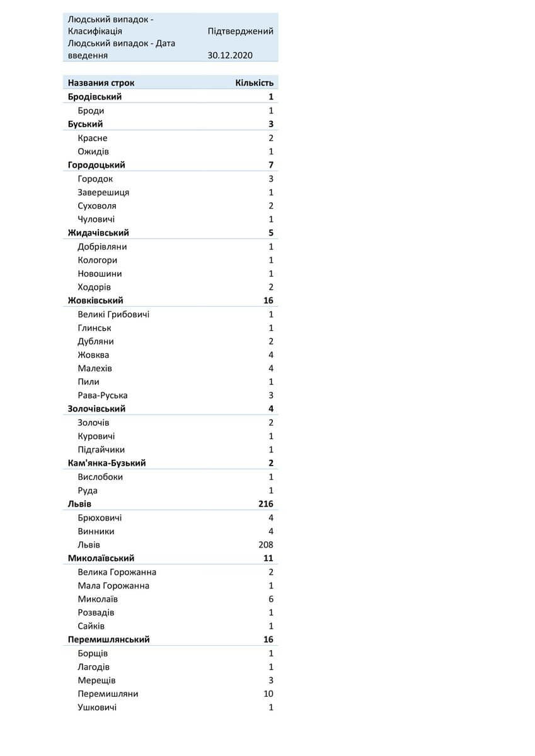Select the Підтверджений filter value cell
The image size is (535, 756).
tap(240, 31)
